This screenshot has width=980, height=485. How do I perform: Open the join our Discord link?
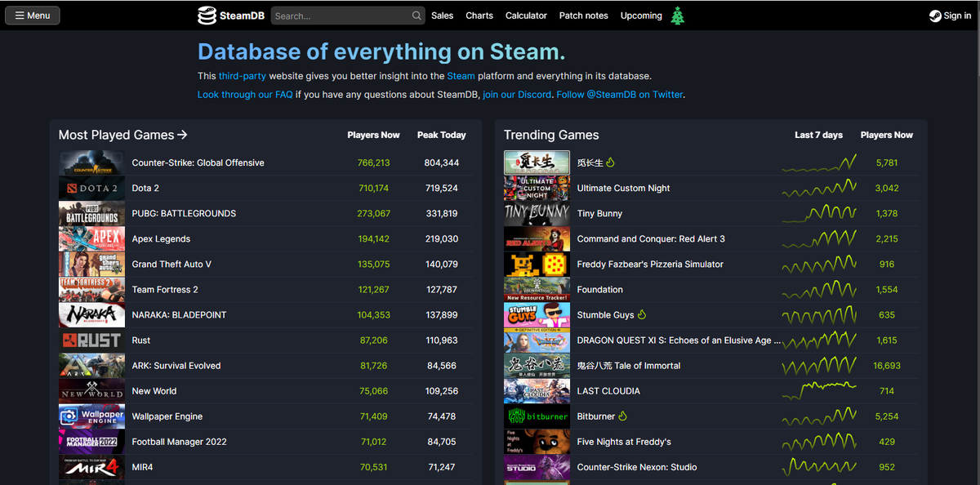pyautogui.click(x=517, y=95)
